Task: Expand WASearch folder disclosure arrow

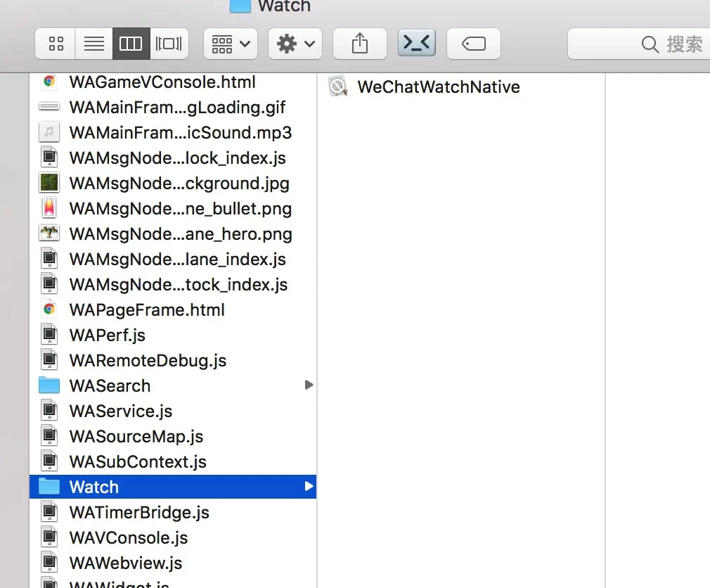Action: click(x=309, y=385)
